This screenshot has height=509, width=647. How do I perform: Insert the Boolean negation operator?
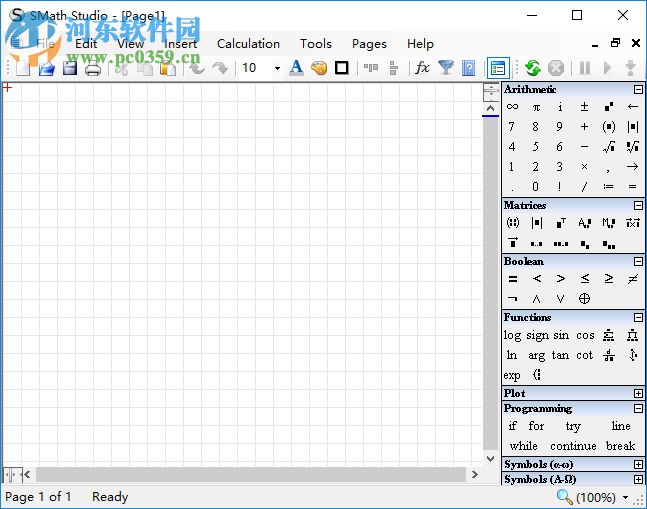[x=512, y=298]
